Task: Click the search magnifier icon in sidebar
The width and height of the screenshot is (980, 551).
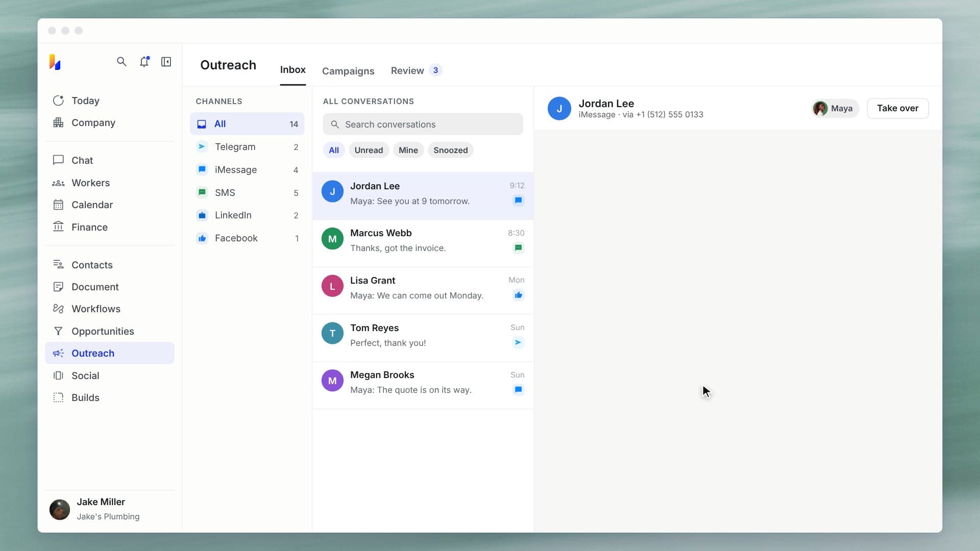Action: point(121,62)
